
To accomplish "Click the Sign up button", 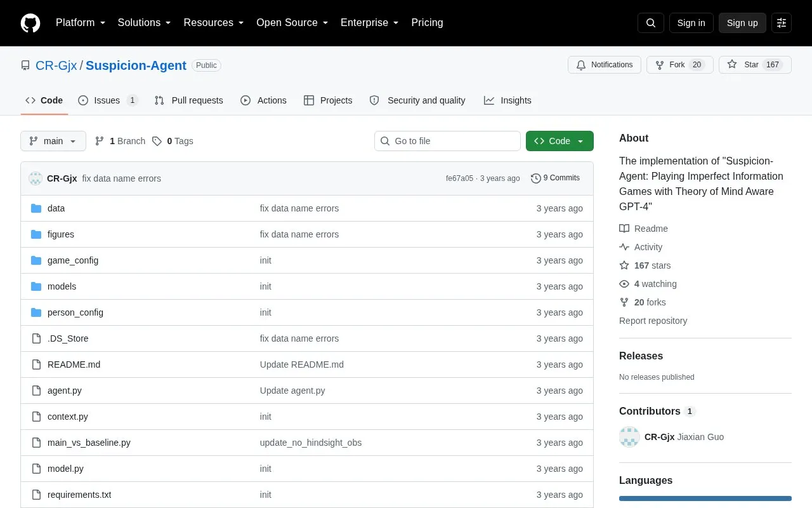I will click(x=742, y=23).
